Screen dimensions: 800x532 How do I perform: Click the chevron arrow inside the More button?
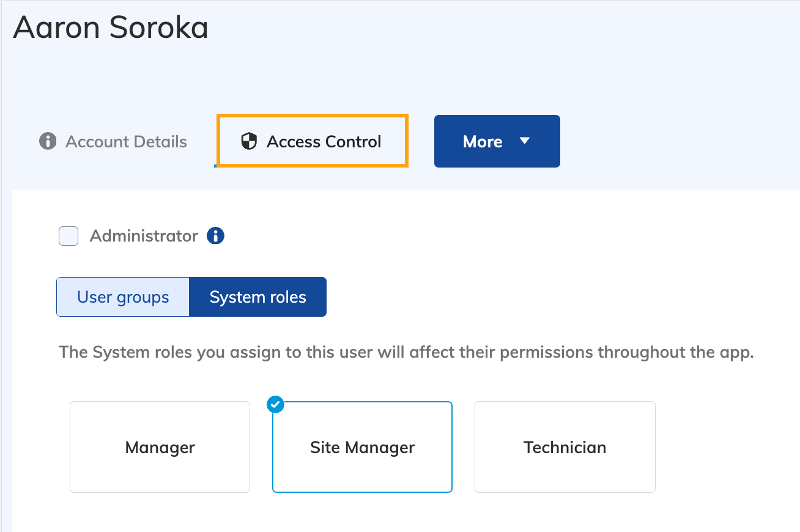point(525,141)
